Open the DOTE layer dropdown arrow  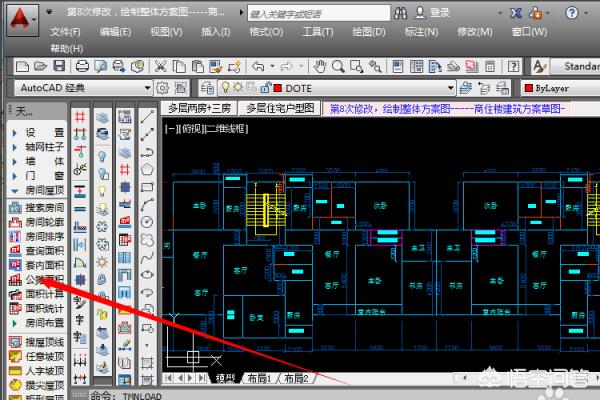451,88
